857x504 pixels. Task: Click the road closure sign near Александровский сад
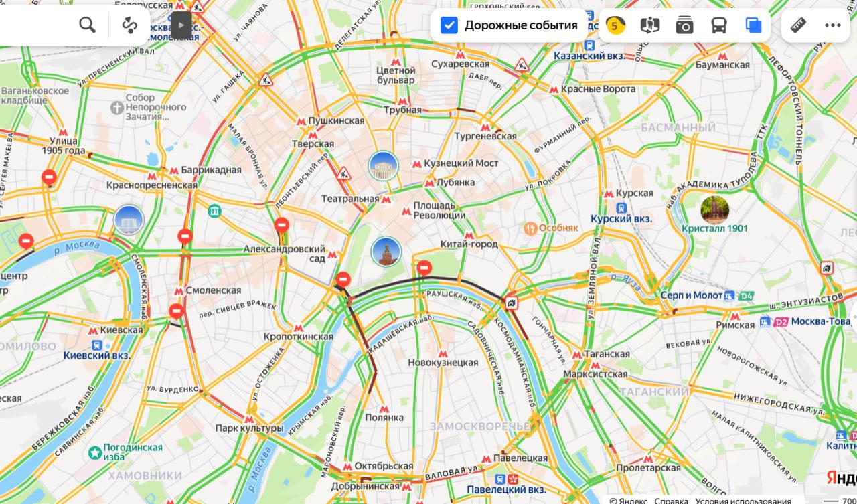(x=282, y=224)
